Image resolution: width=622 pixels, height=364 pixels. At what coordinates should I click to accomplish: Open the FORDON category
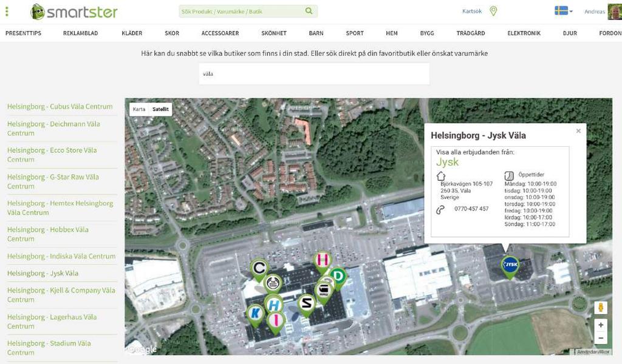click(610, 33)
